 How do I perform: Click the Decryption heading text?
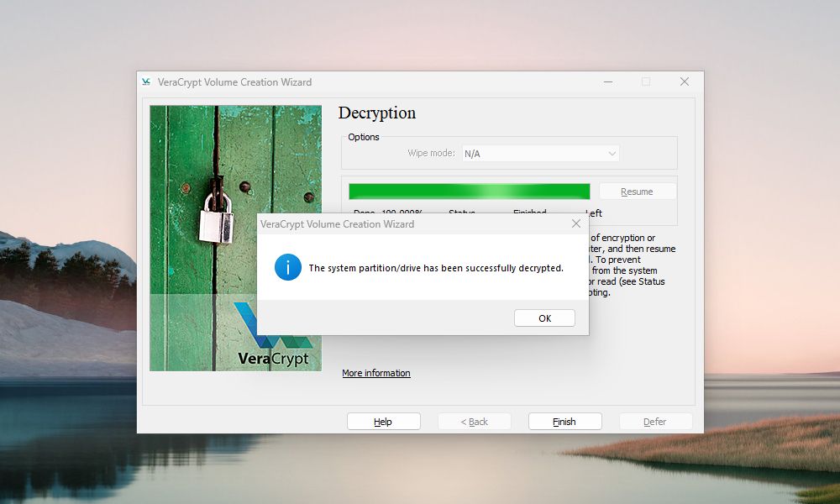[377, 113]
